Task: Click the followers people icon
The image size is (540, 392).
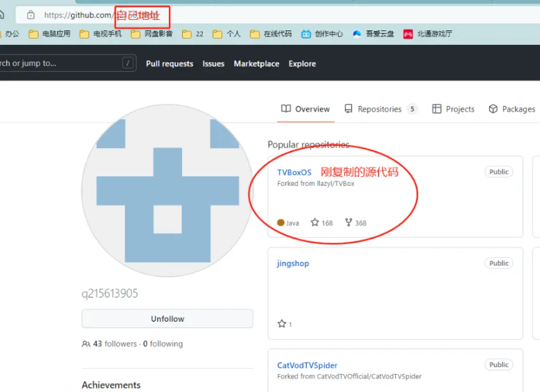Action: coord(86,344)
